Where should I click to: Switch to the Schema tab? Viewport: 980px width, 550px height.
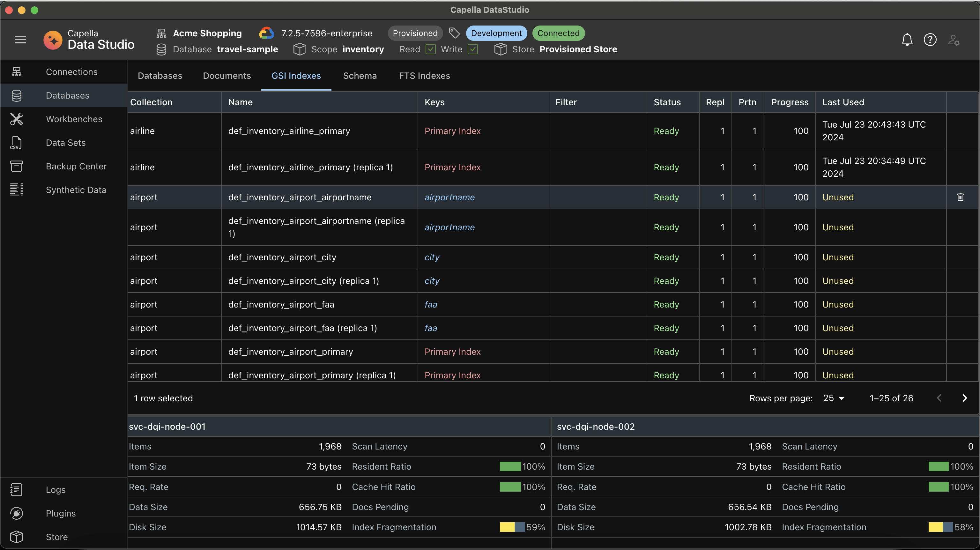click(360, 76)
